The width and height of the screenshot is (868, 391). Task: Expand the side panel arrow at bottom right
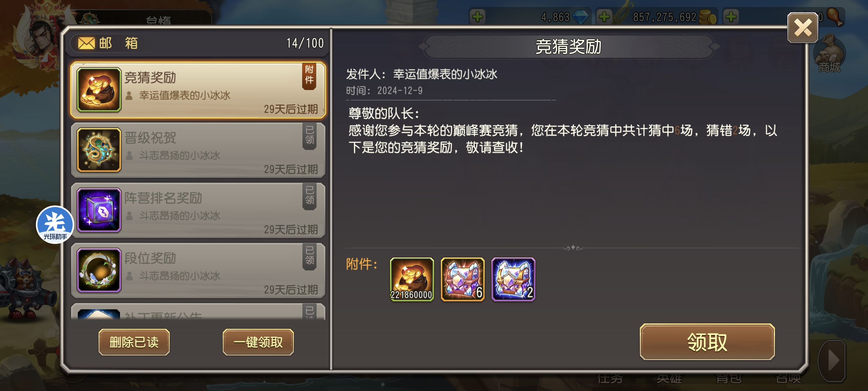pos(832,361)
